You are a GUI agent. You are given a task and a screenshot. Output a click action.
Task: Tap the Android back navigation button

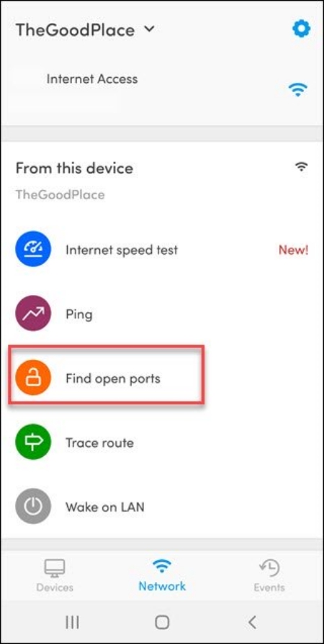(253, 622)
